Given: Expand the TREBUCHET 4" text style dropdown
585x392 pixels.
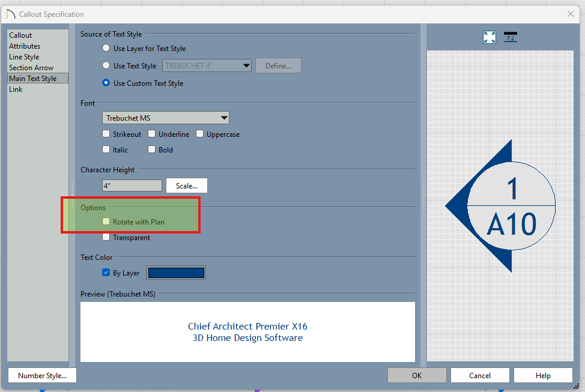Looking at the screenshot, I should click(207, 66).
